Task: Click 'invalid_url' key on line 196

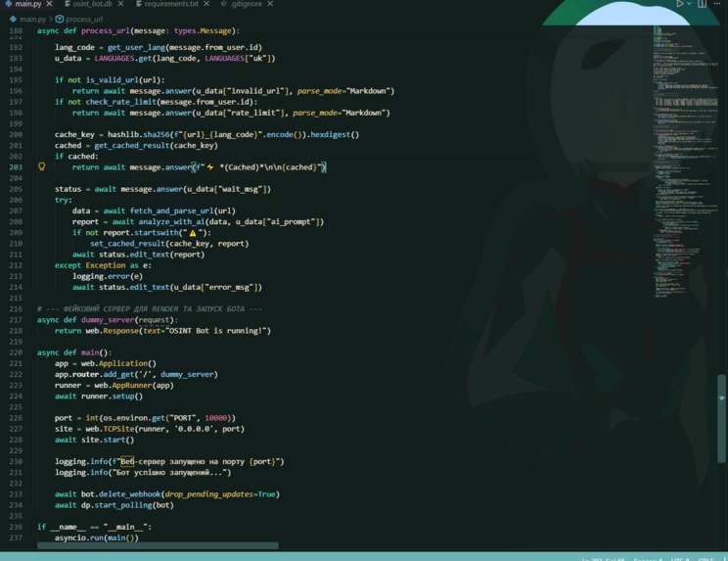Action: click(257, 91)
